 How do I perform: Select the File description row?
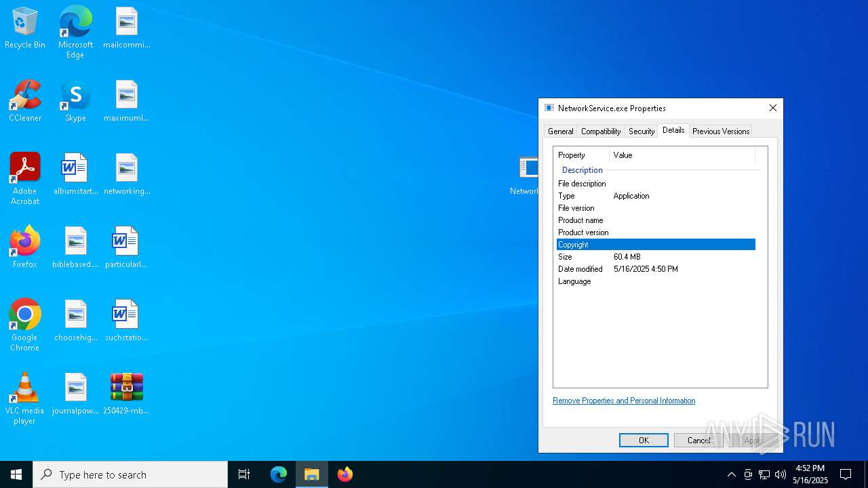(x=656, y=184)
